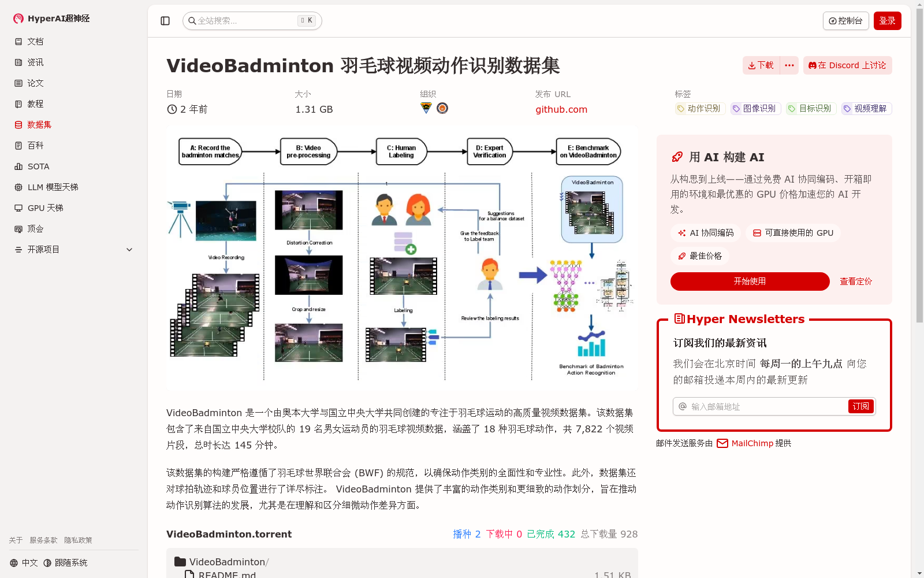Select the 视频理解 tag
Screen dimensions: 924x578
tap(866, 109)
